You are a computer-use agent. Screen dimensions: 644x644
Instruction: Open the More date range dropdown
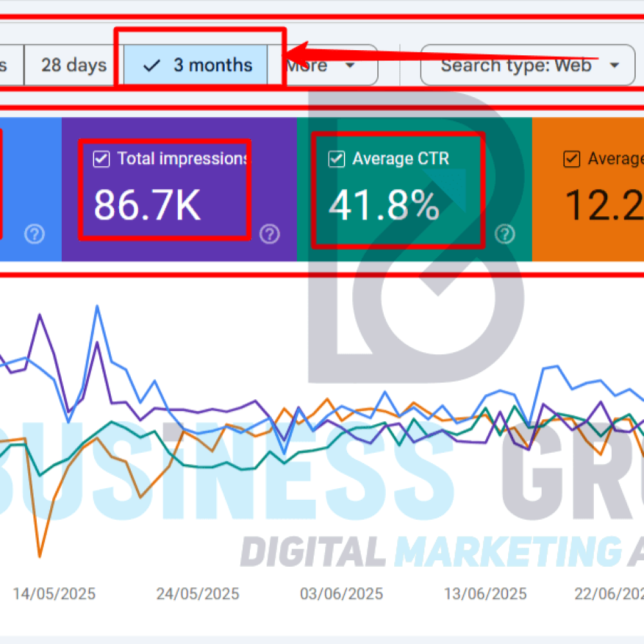pos(323,65)
